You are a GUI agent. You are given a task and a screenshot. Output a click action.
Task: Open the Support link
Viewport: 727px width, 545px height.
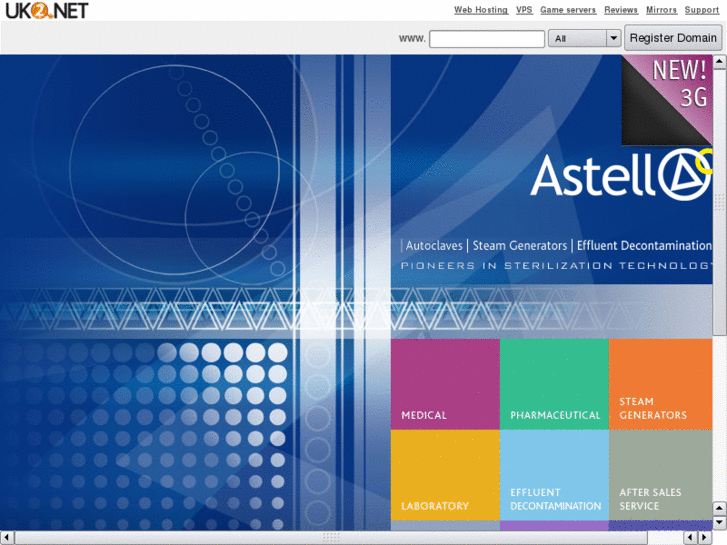click(701, 10)
